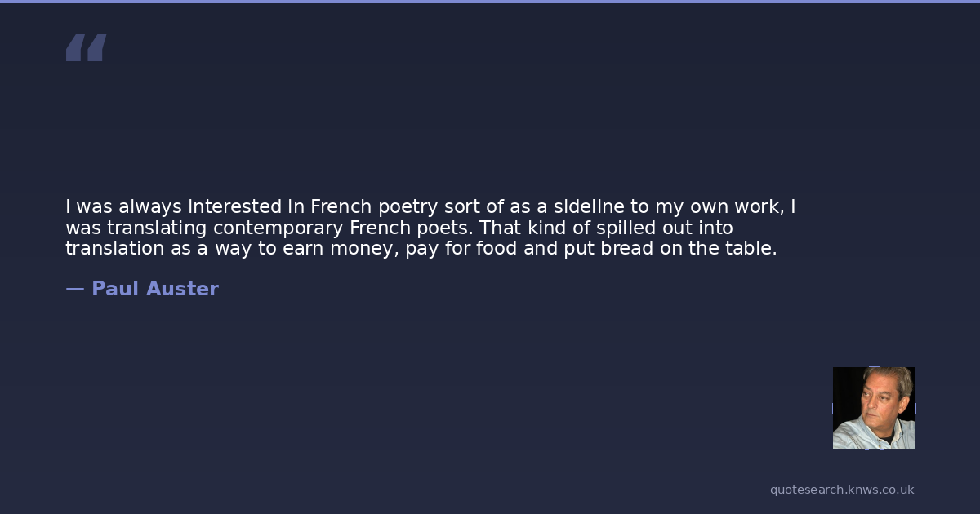Open the author portrait thumbnail
980x514 pixels.
[873, 408]
